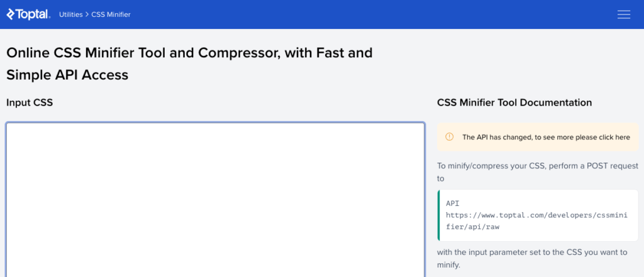This screenshot has height=277, width=644.
Task: Click the green accent bar of the API code block
Action: click(x=438, y=215)
